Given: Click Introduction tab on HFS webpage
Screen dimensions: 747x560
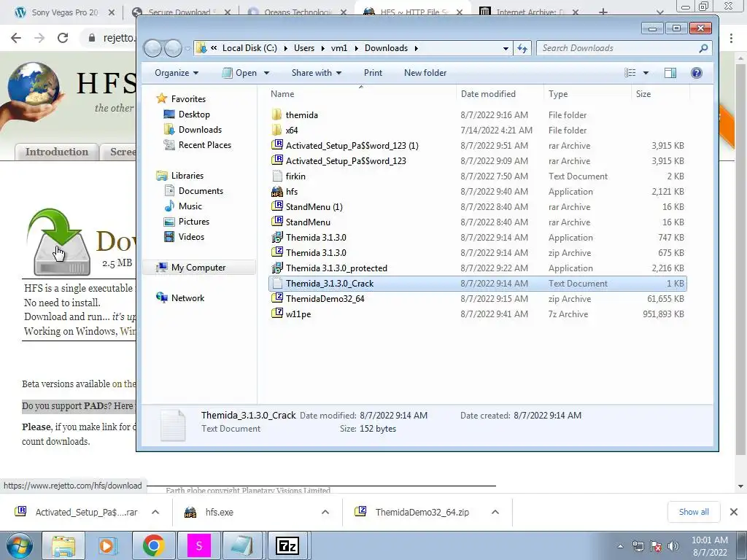Looking at the screenshot, I should click(x=57, y=152).
